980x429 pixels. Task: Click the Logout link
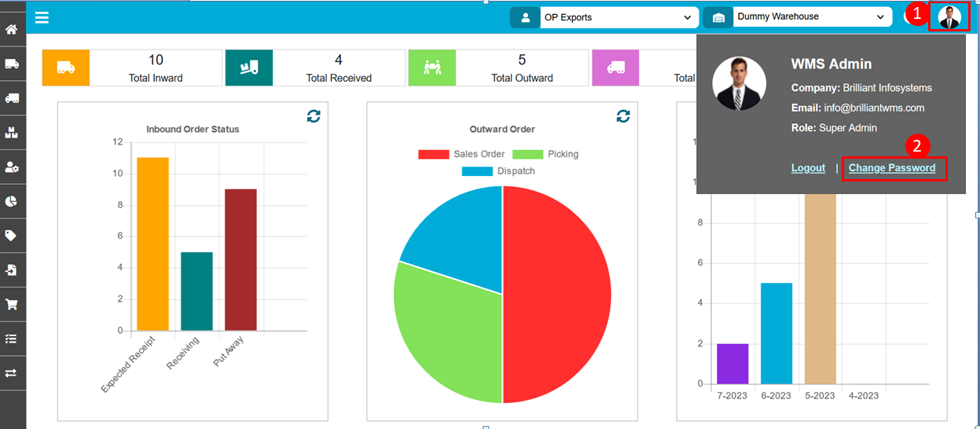(808, 168)
